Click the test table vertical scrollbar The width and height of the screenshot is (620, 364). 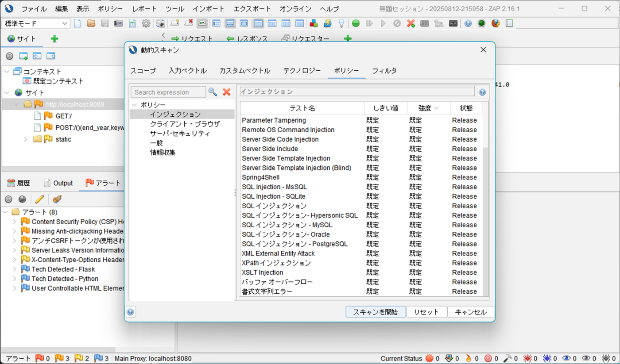(485, 221)
